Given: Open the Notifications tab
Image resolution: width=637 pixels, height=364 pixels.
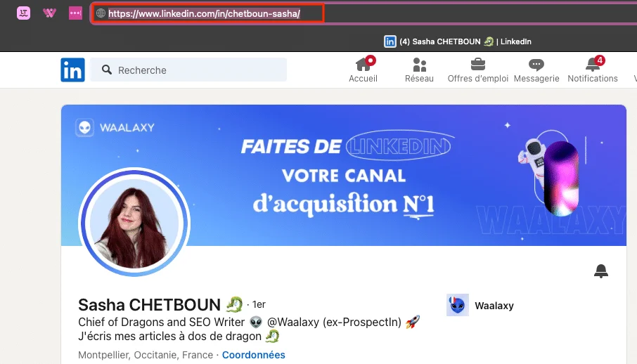Looking at the screenshot, I should pyautogui.click(x=593, y=70).
